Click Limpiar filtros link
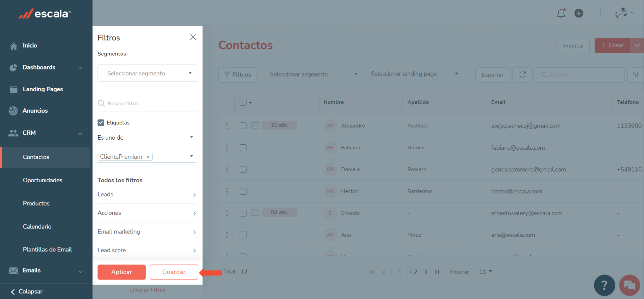644x299 pixels. (148, 290)
